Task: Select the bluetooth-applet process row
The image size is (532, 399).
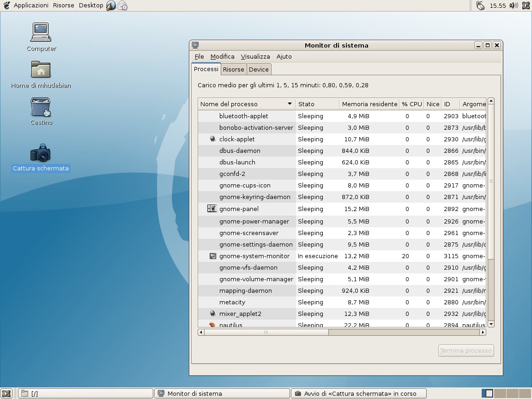Action: pos(342,116)
